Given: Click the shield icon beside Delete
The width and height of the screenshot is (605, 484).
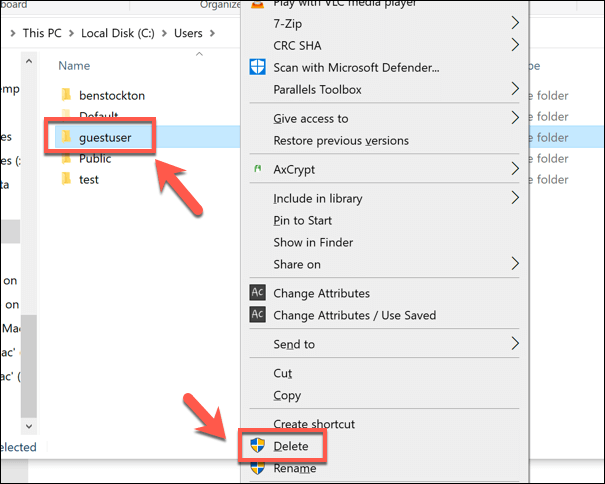Looking at the screenshot, I should (257, 446).
